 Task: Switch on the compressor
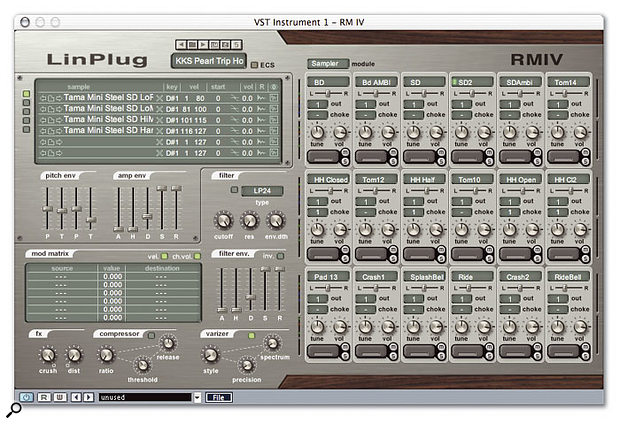(151, 335)
